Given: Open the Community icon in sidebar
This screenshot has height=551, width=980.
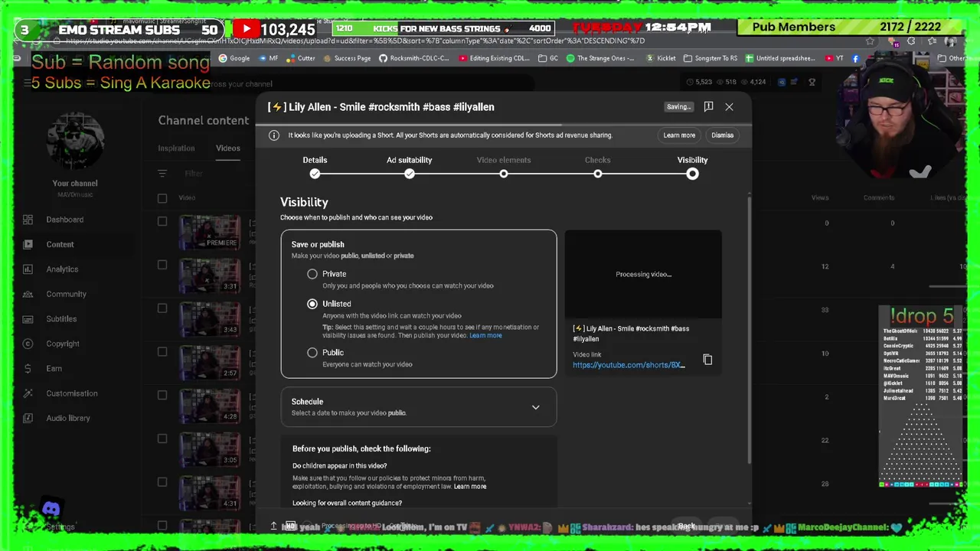Looking at the screenshot, I should [x=28, y=294].
